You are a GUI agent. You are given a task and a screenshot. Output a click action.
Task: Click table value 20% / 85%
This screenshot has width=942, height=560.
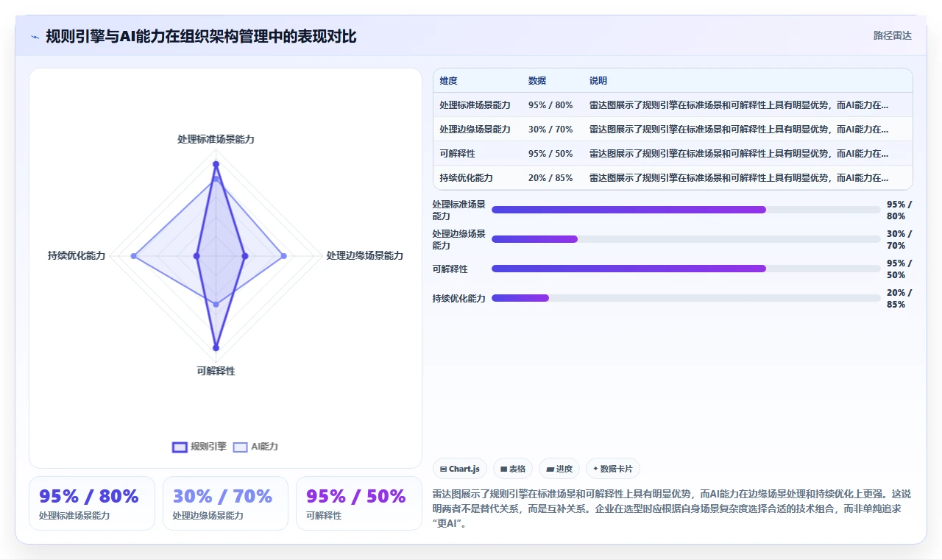tap(550, 178)
